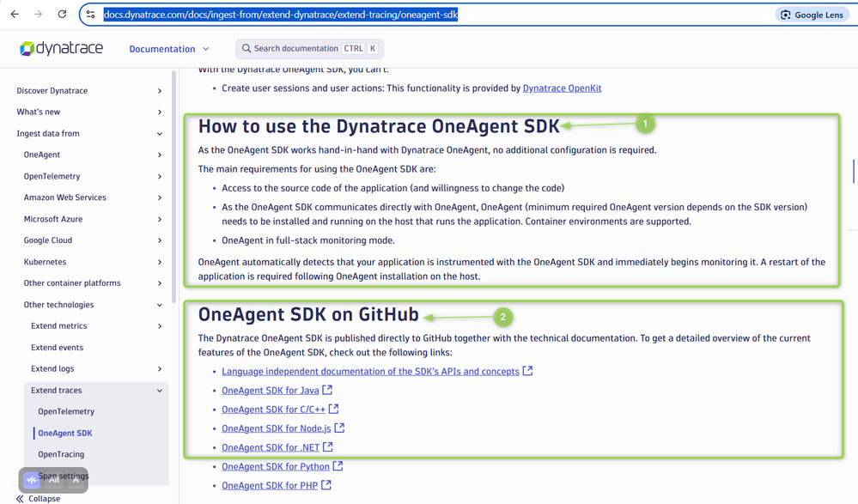This screenshot has width=858, height=504.
Task: Click the browser back arrow
Action: pyautogui.click(x=15, y=15)
